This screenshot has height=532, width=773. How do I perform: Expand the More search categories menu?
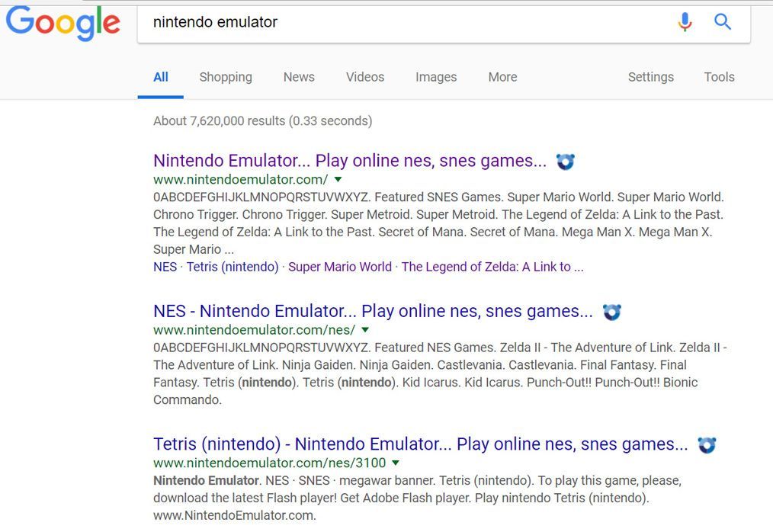502,77
